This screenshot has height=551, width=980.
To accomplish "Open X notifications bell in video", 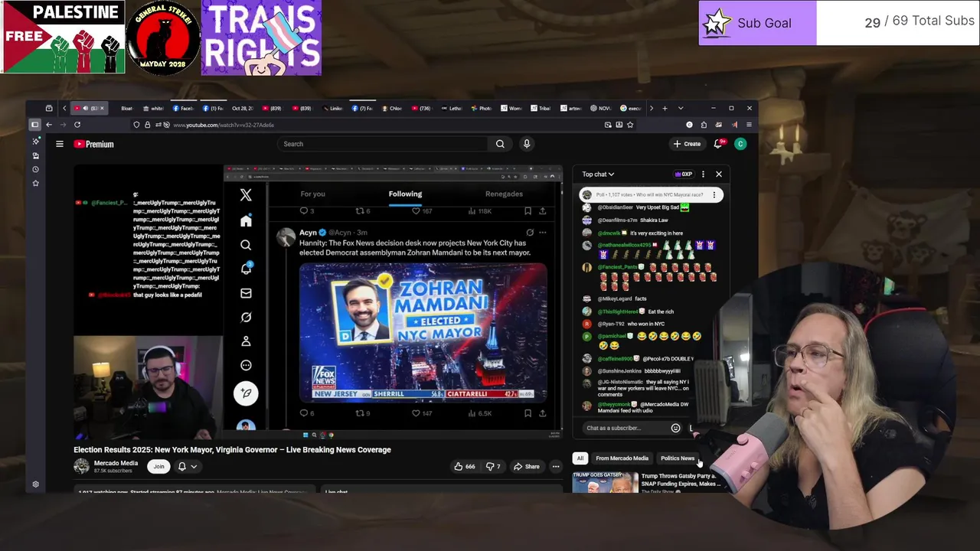I will [x=246, y=269].
